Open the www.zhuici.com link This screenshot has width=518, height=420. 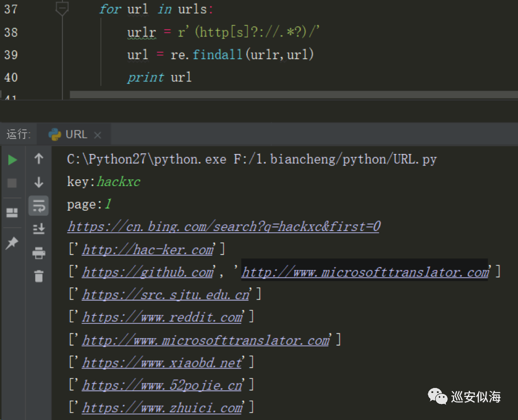tap(162, 408)
